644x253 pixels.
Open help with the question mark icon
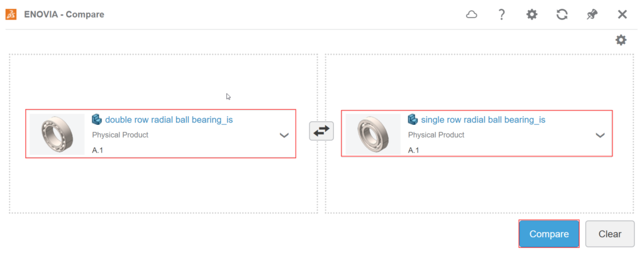point(501,14)
